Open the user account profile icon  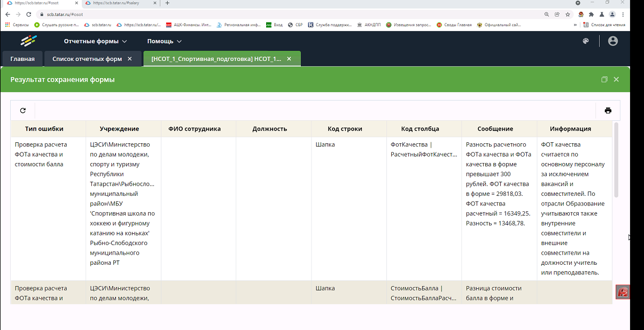coord(613,41)
